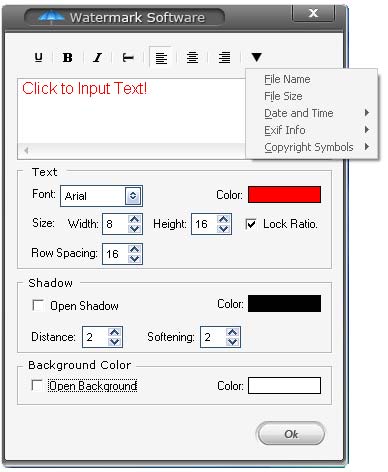Click the black triangle insert menu arrow
388x472 pixels.
tap(256, 57)
